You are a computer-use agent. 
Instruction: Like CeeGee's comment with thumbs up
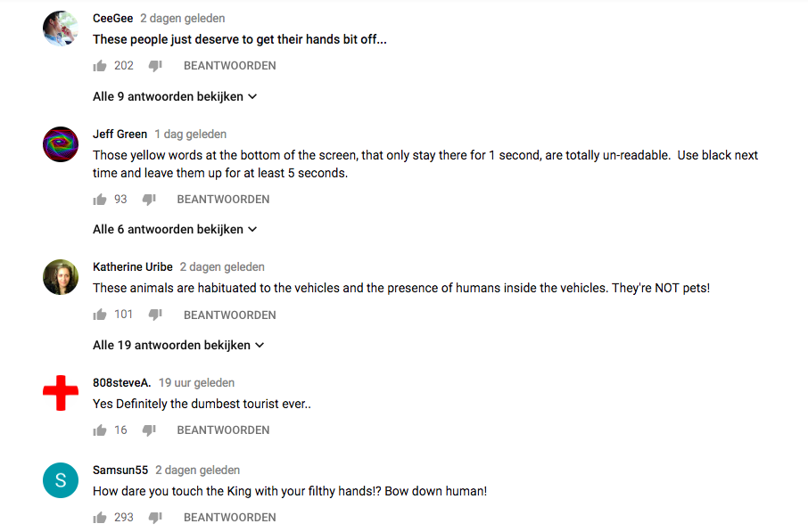coord(100,66)
